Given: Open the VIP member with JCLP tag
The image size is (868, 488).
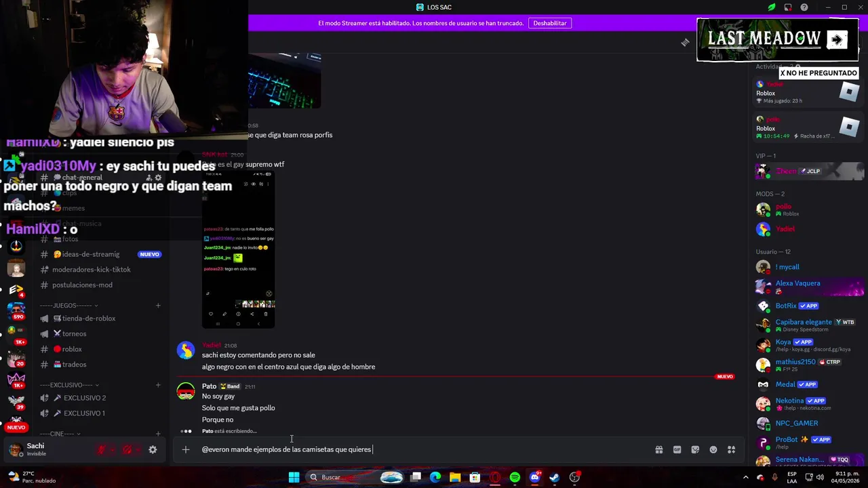Looking at the screenshot, I should click(809, 171).
